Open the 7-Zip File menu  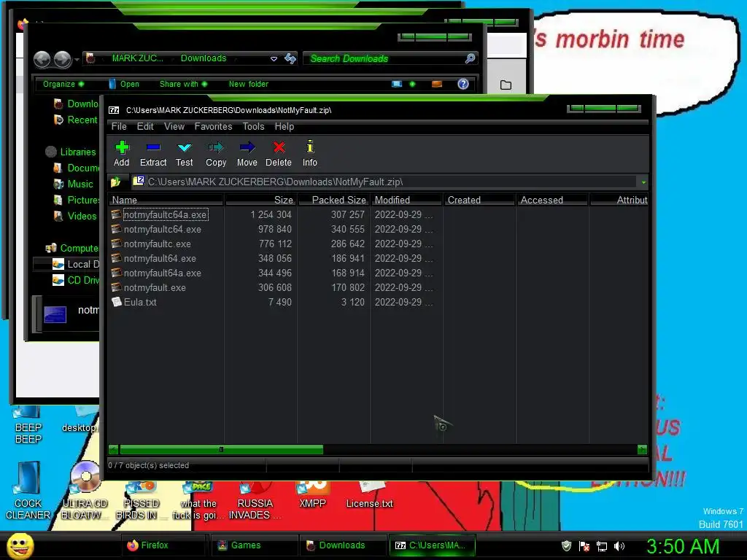pos(119,126)
